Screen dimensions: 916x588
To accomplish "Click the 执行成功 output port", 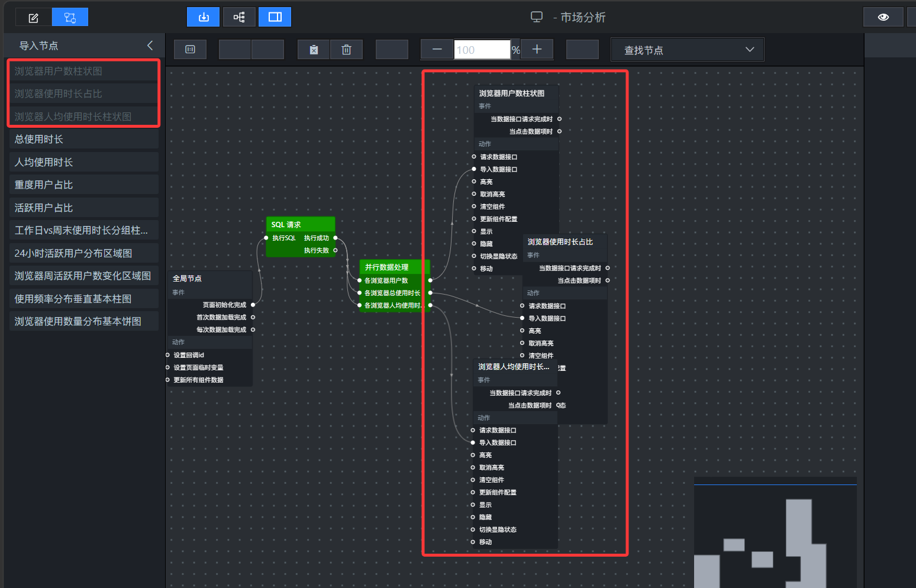I will coord(336,238).
